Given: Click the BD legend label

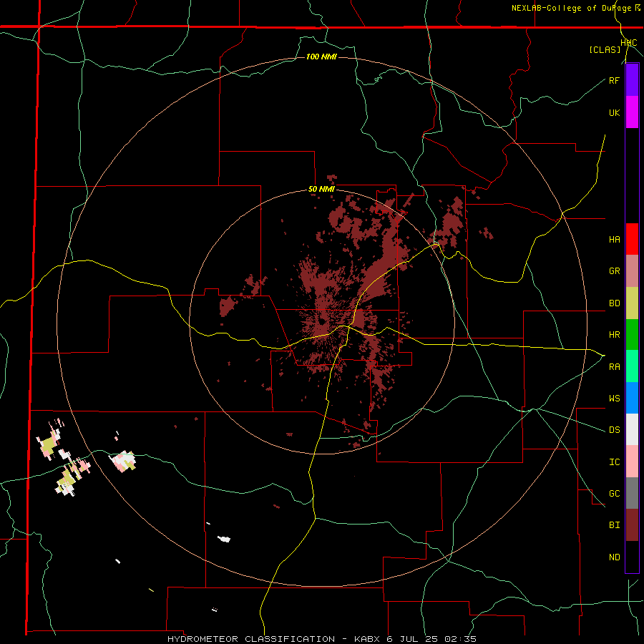Looking at the screenshot, I should (614, 303).
